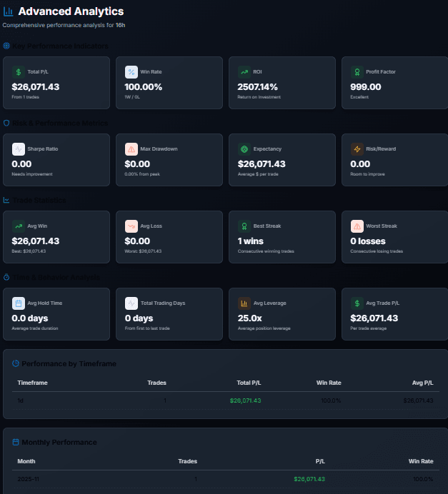Click the '1 wins' Best Streak value

[x=251, y=241]
